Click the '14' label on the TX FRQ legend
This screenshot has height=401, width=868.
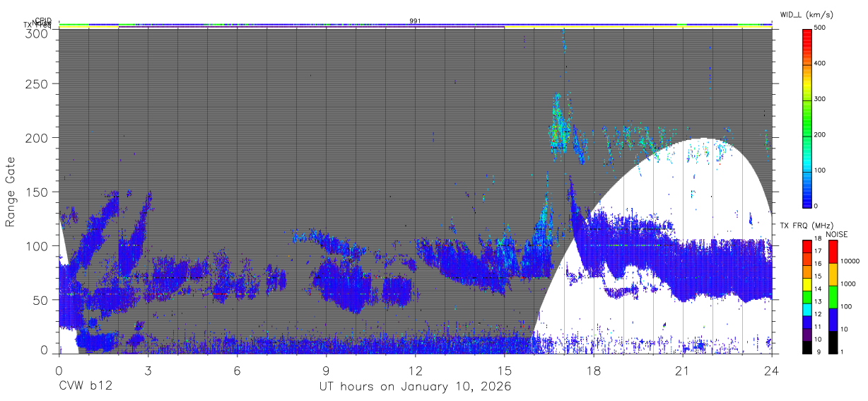coord(817,289)
